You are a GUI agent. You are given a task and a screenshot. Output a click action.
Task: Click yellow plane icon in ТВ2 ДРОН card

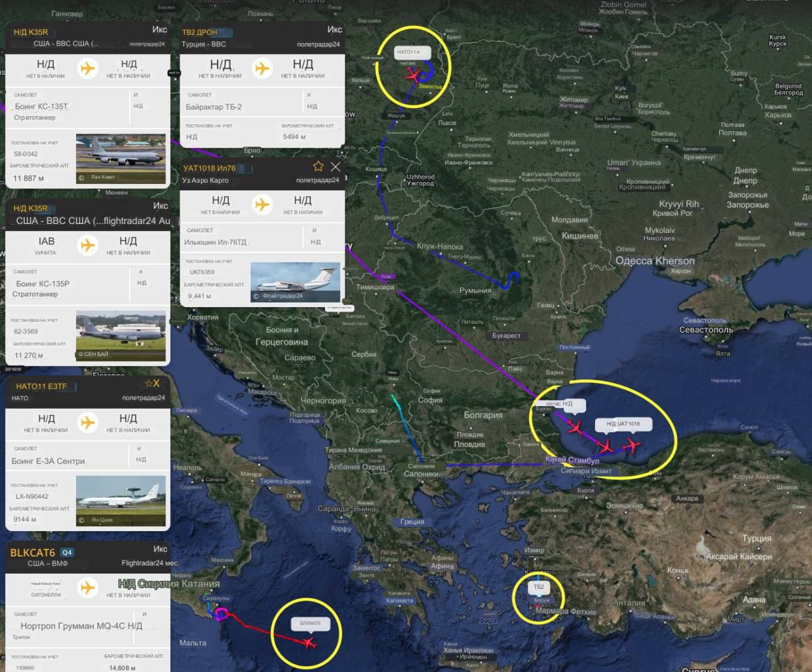click(261, 68)
